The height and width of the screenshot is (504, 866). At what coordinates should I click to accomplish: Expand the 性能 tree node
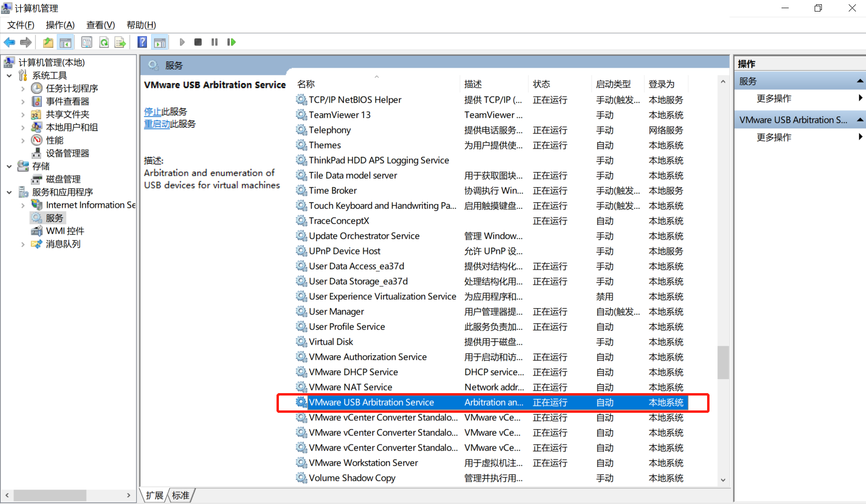(x=23, y=140)
